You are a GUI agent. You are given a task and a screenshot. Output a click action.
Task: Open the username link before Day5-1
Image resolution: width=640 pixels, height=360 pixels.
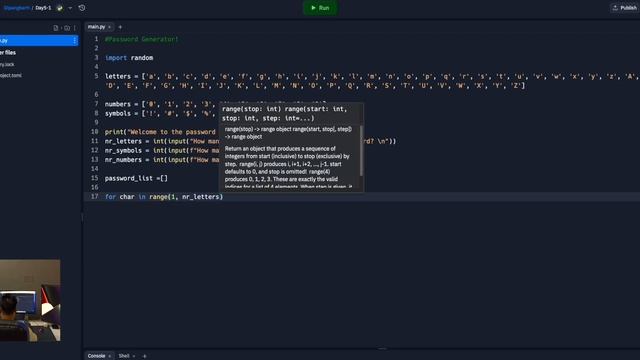click(x=16, y=8)
